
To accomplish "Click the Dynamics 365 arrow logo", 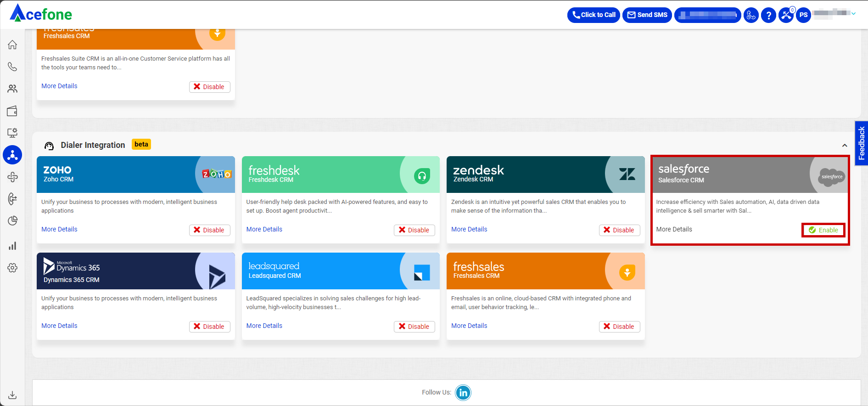I will point(217,276).
